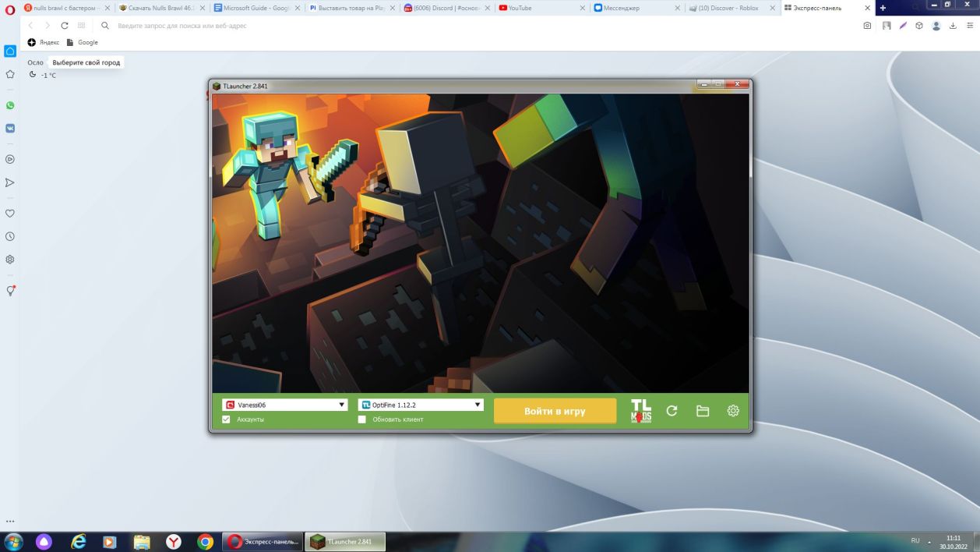Open settings gear in Opera sidebar
Screen dimensions: 980x552
pyautogui.click(x=10, y=260)
